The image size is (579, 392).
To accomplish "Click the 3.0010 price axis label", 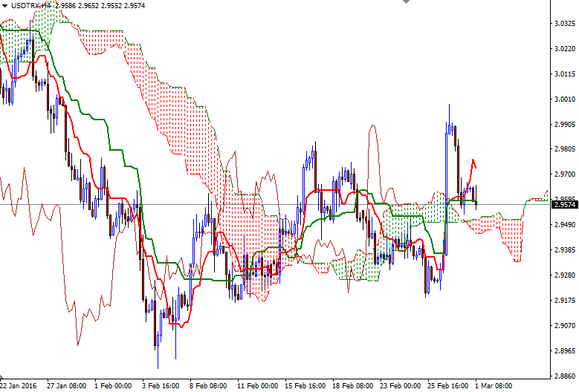I will click(x=565, y=99).
